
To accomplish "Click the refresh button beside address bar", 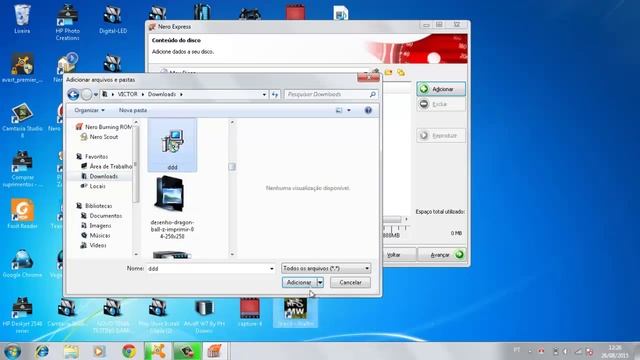I will tap(275, 94).
